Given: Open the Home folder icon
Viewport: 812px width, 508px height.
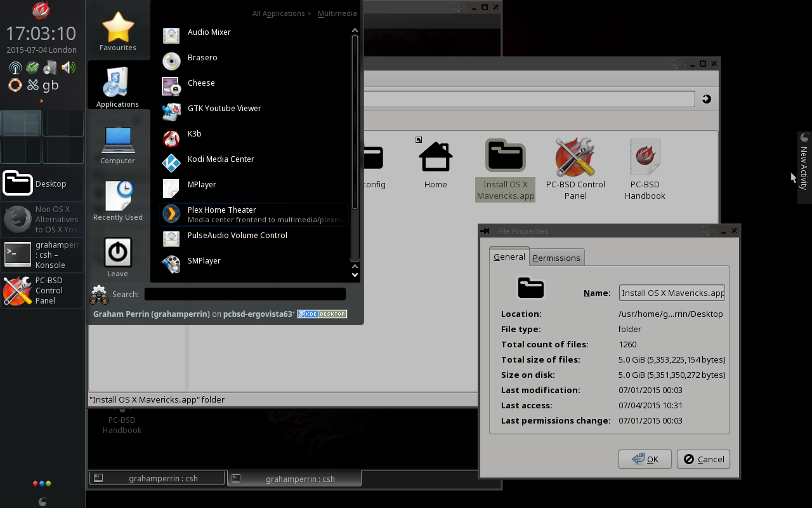Looking at the screenshot, I should tap(436, 163).
